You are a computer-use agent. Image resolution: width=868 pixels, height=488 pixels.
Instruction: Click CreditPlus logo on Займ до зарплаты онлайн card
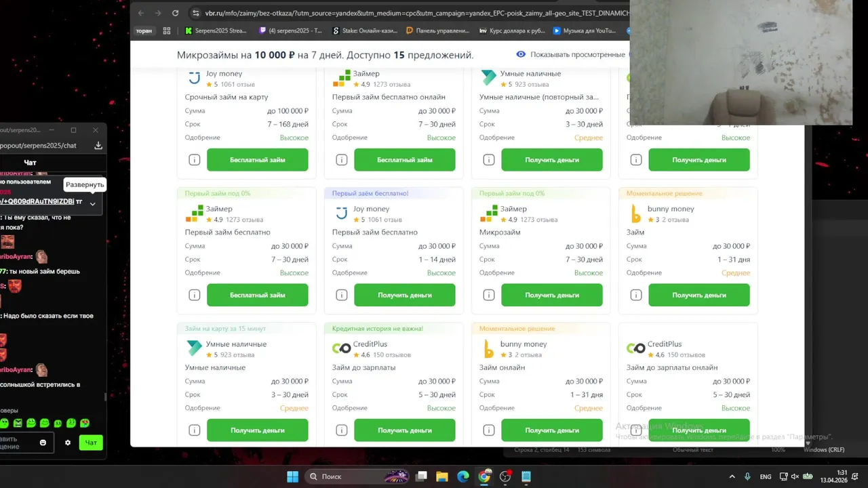pos(635,348)
